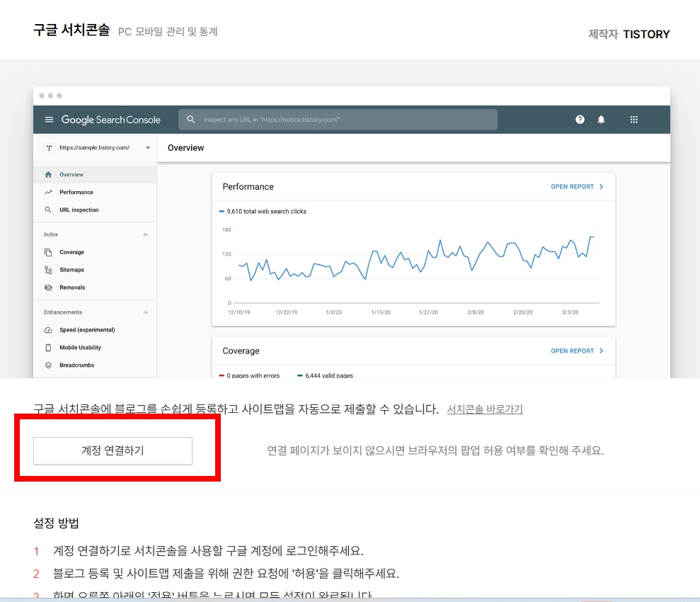Screen dimensions: 700x602
Task: Select Sitemaps in the sidebar
Action: pyautogui.click(x=95, y=270)
